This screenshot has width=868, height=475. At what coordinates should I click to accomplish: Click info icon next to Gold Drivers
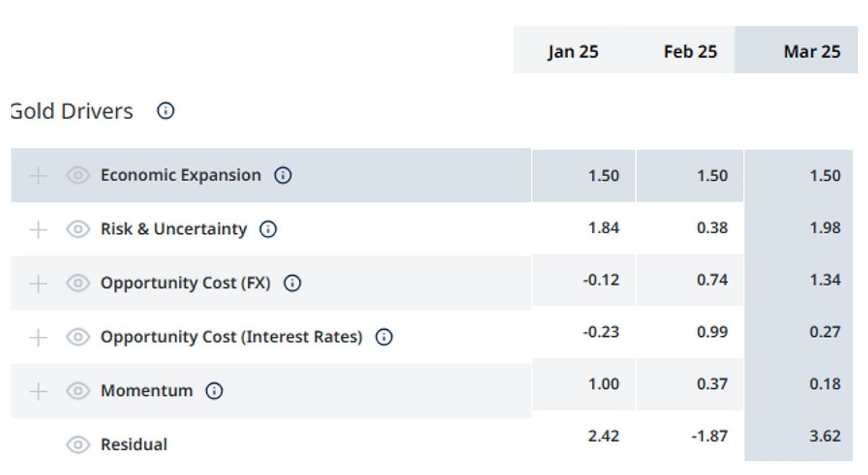point(165,111)
